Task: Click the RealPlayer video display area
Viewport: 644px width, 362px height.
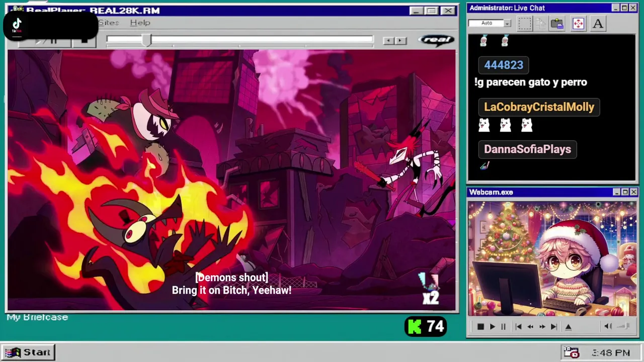Action: point(231,180)
